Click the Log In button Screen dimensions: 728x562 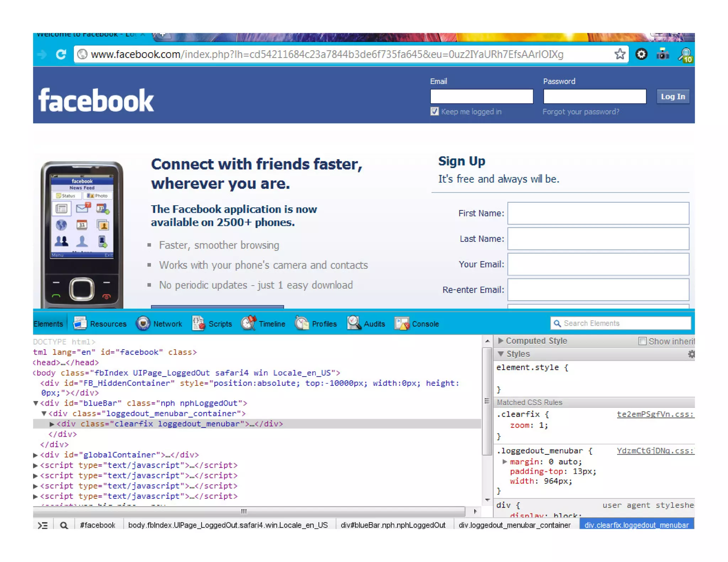pos(673,97)
